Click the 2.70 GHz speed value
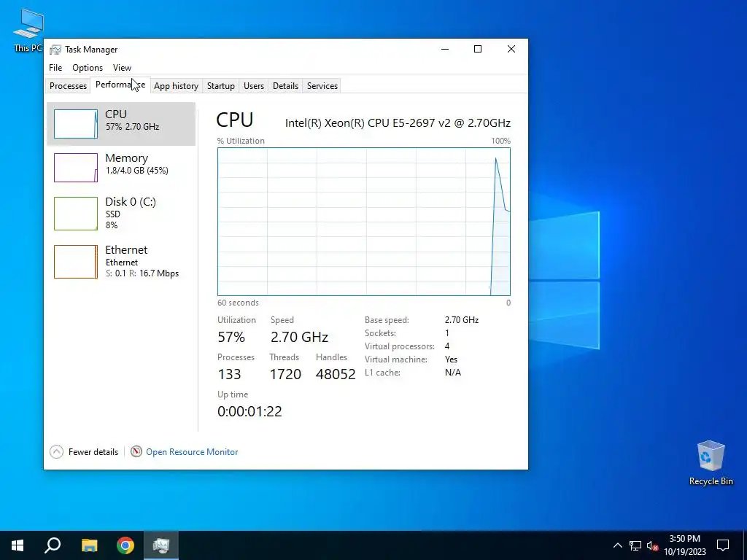 coord(299,337)
